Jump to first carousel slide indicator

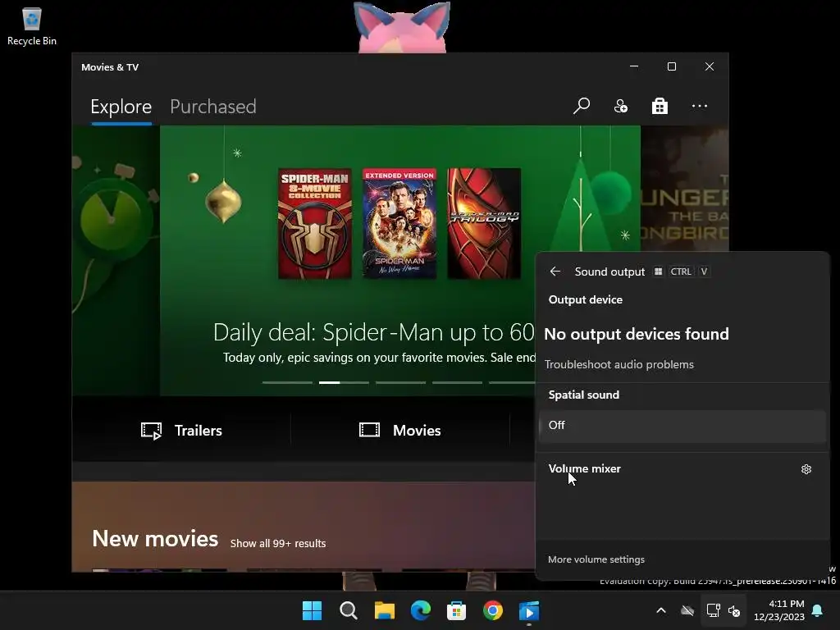(287, 382)
